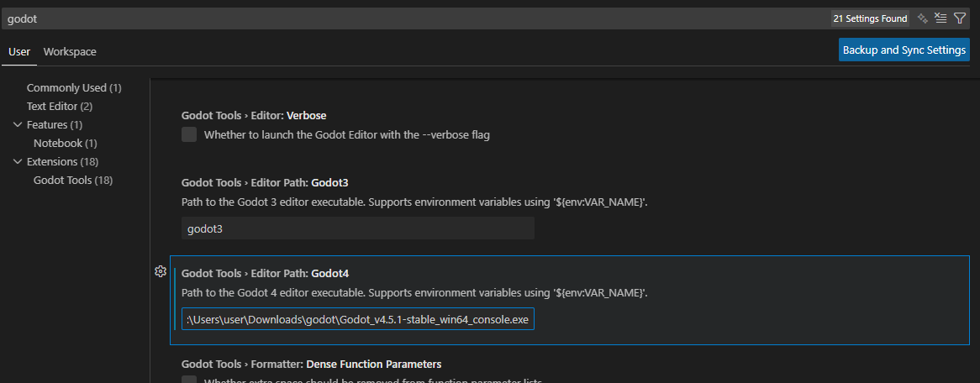Switch to the User settings tab
The width and height of the screenshot is (980, 383).
coord(19,52)
